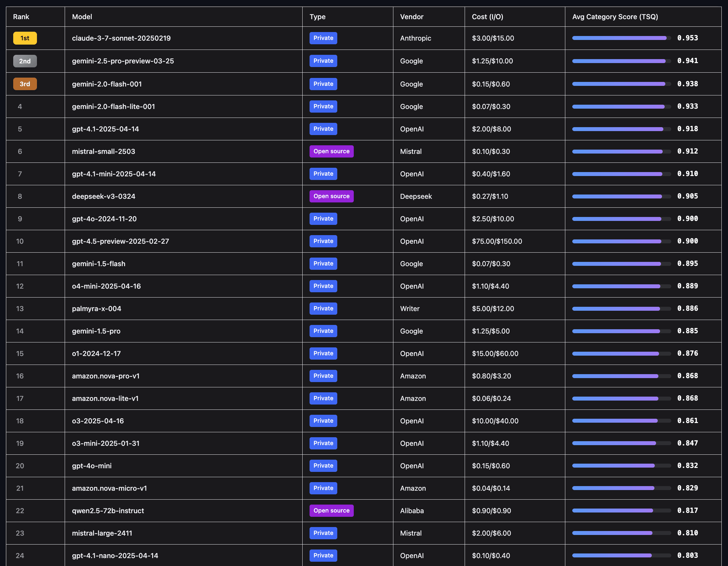Select model name gpt-4o-2024-11-20

point(104,219)
